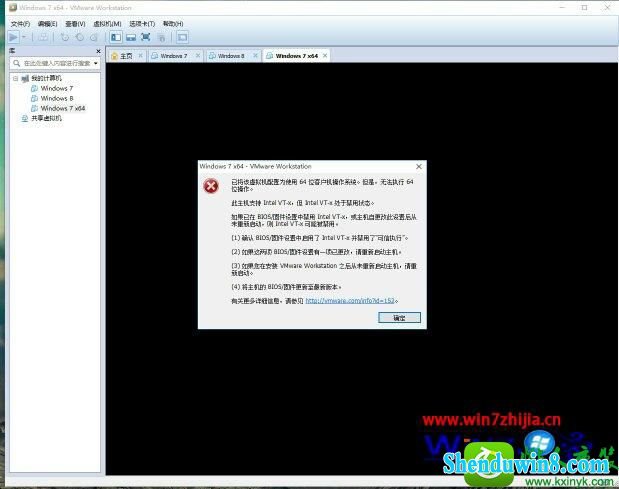Collapse the 我的计算机 tree node
Image resolution: width=619 pixels, height=489 pixels.
(x=15, y=79)
